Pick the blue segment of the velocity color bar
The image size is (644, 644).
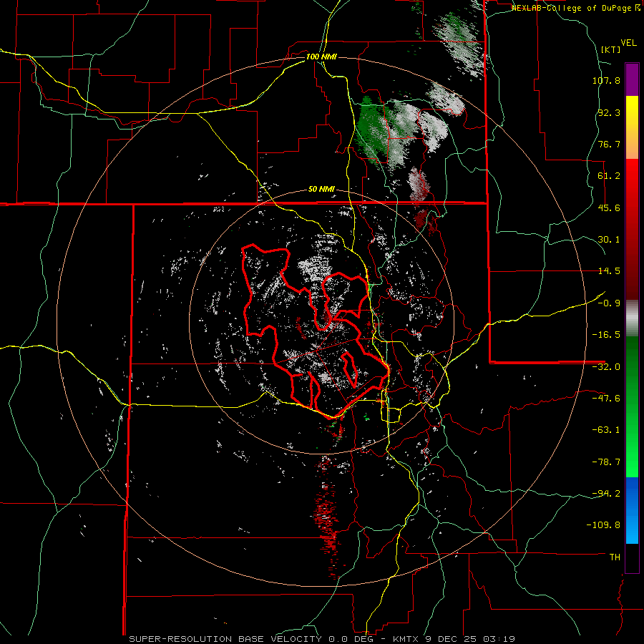click(632, 510)
